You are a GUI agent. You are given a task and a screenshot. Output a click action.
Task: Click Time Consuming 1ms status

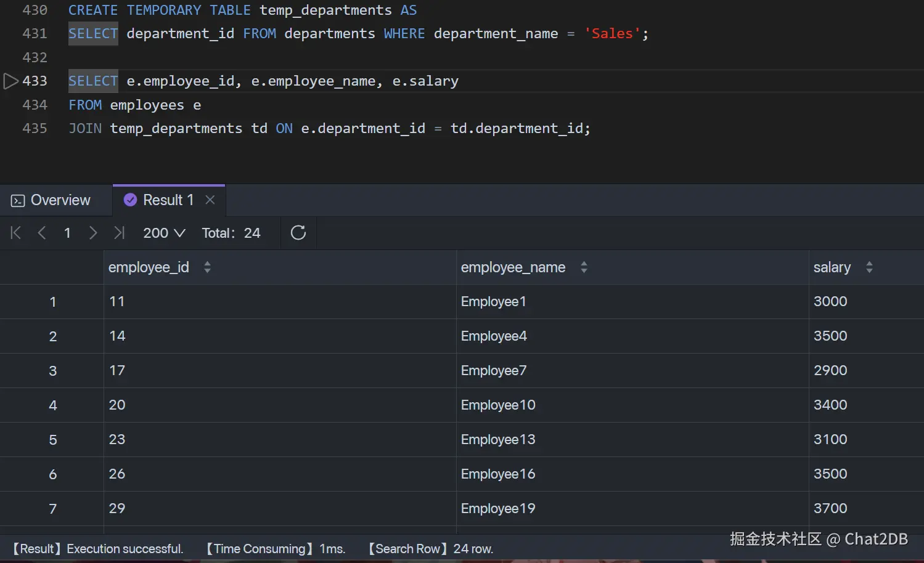click(276, 548)
